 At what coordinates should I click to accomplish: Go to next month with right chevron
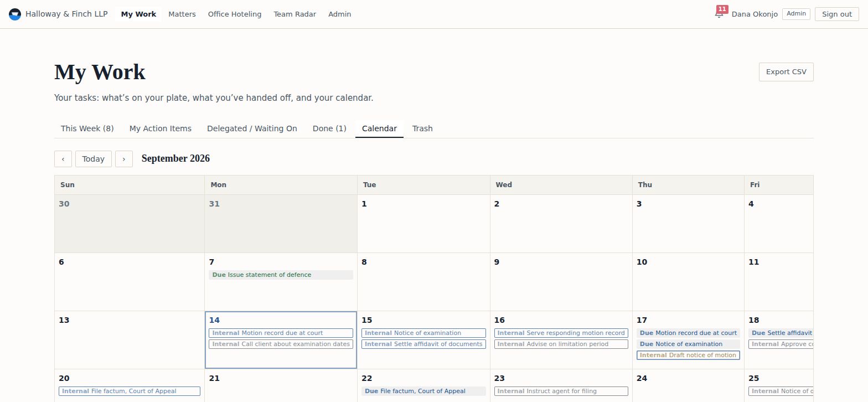click(124, 159)
